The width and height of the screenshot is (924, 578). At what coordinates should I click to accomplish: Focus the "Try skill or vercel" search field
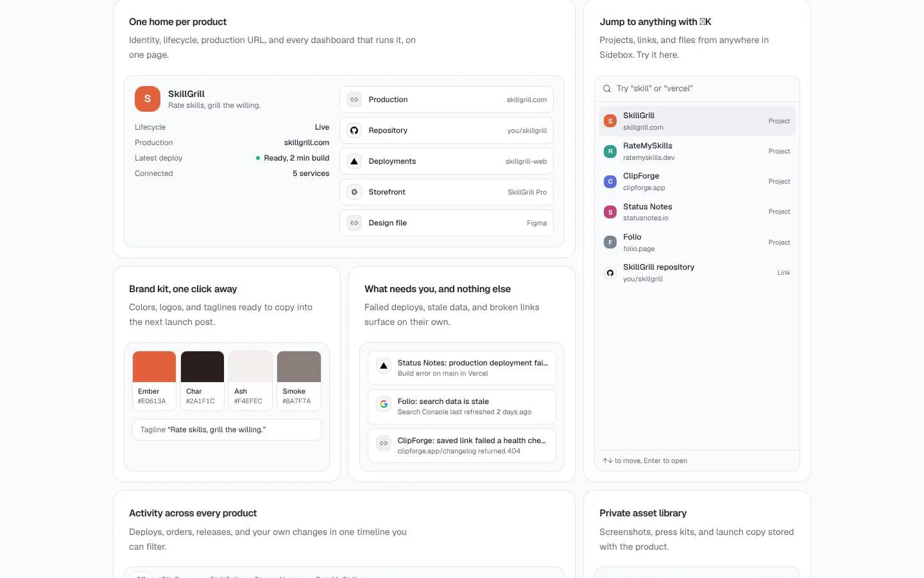pos(697,89)
